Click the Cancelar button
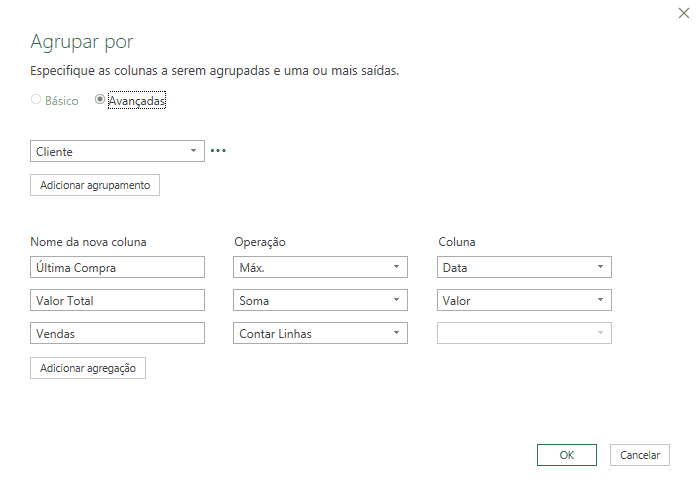The height and width of the screenshot is (496, 700). [640, 455]
